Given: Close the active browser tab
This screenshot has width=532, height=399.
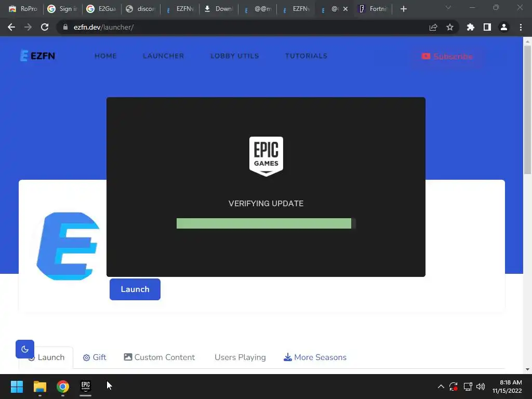Looking at the screenshot, I should [345, 9].
